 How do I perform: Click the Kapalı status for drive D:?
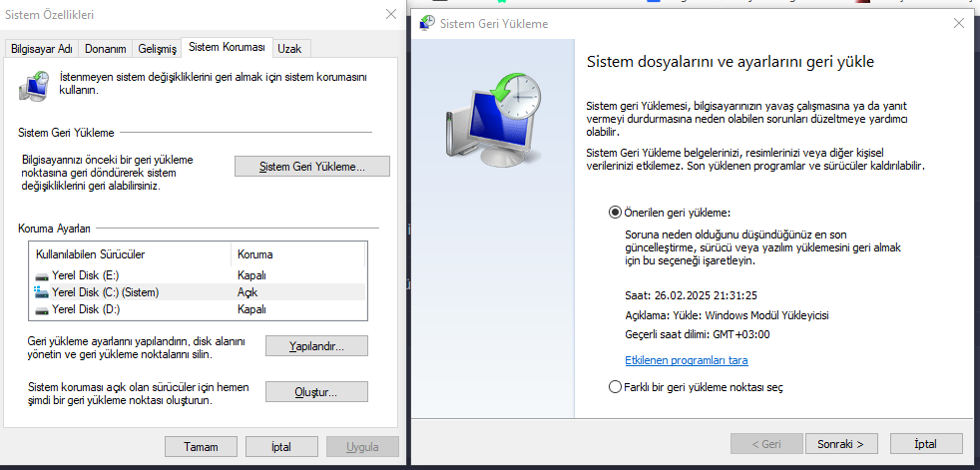[252, 309]
